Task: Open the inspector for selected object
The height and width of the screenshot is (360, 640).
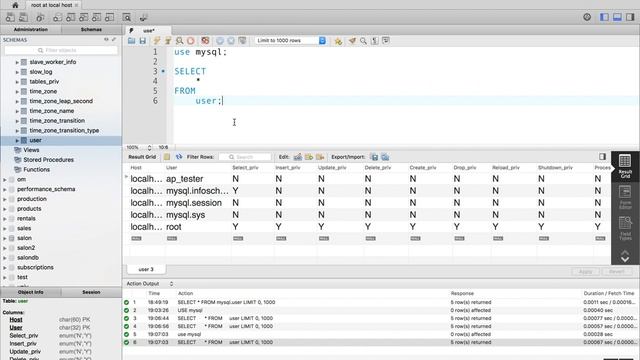Action: (x=40, y=18)
